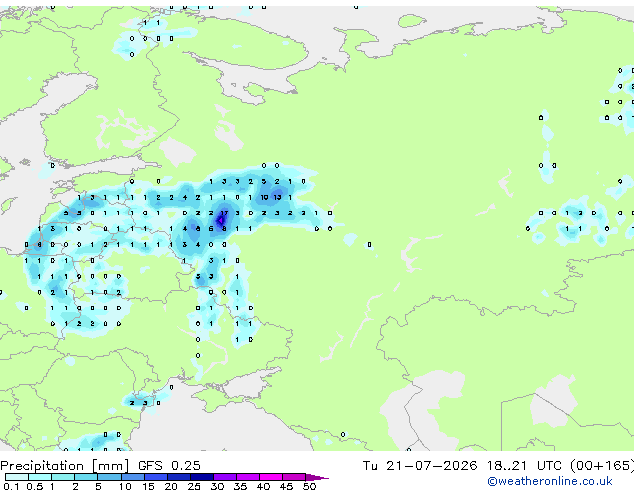The image size is (634, 490).
Task: Click the precipitation value 10 on map
Action: (x=264, y=197)
